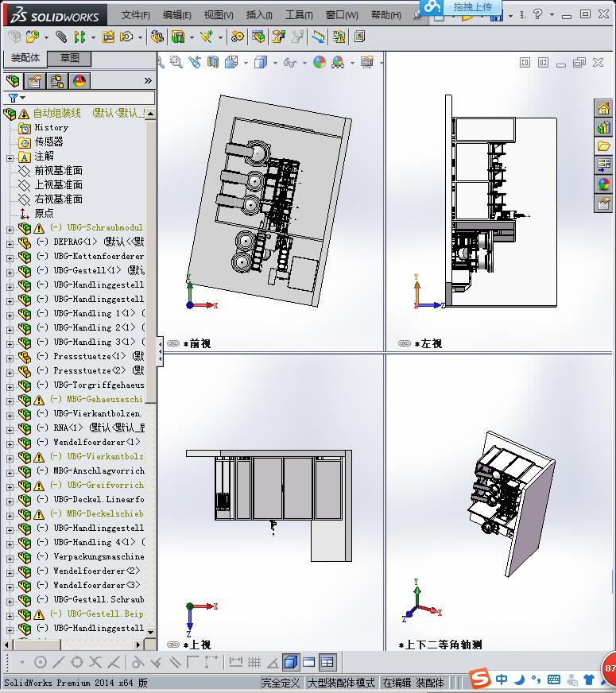Click the 完全定义 status bar entry

click(x=281, y=683)
